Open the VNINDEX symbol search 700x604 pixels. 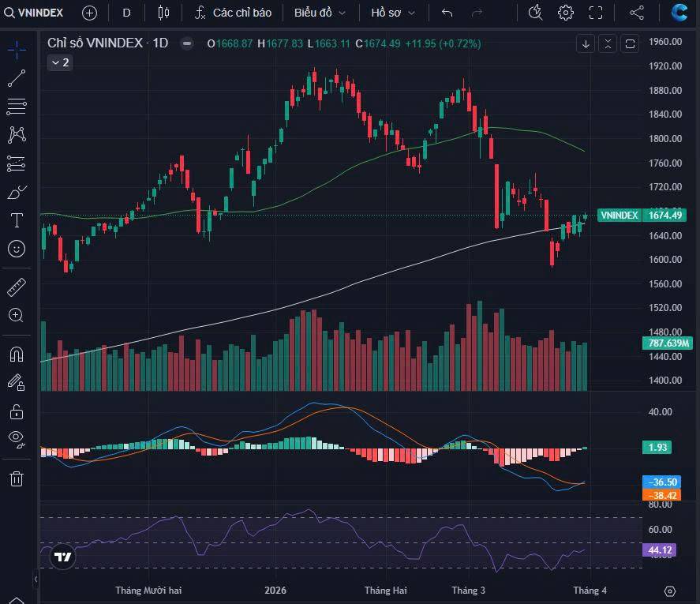tap(33, 13)
